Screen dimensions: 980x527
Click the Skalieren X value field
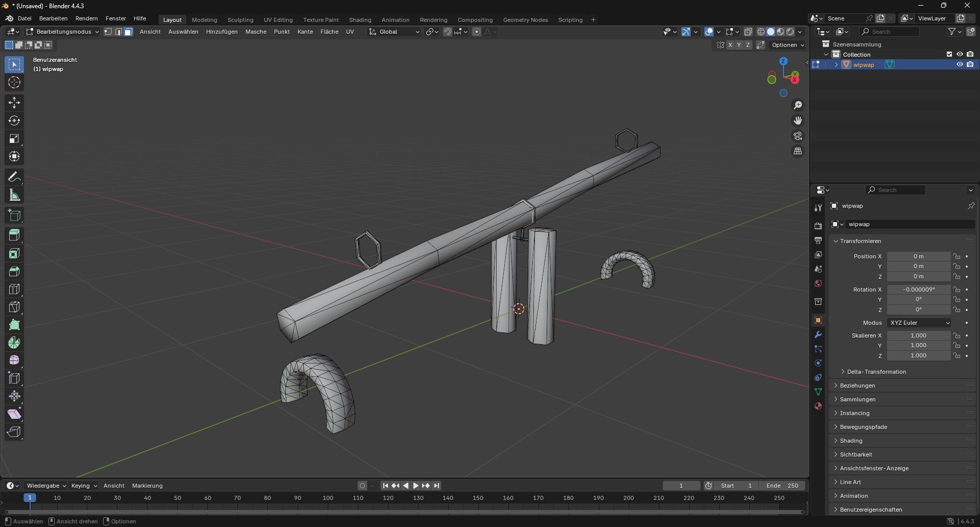[x=919, y=336]
